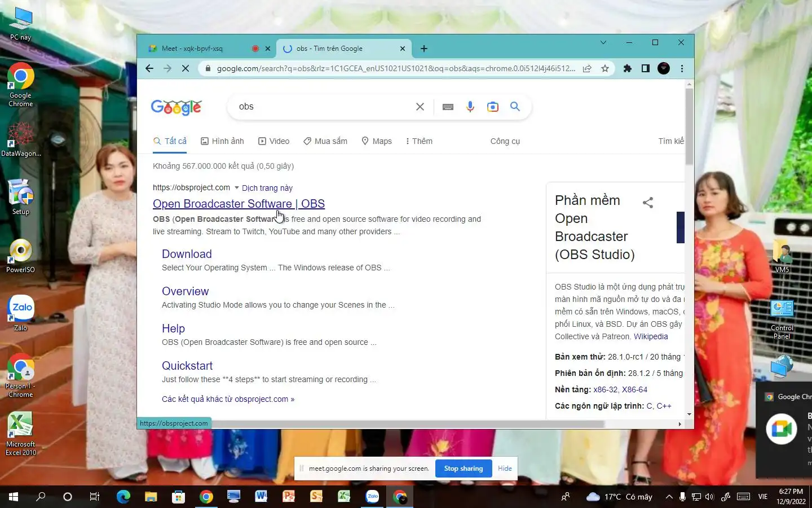Open Person 1 - Chrome desktop shortcut
The image size is (812, 508).
tap(21, 376)
